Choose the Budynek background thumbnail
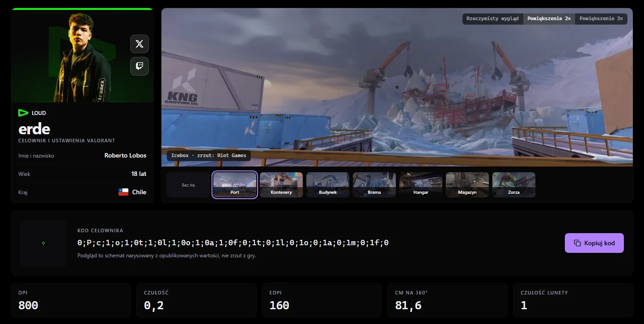 coord(328,185)
